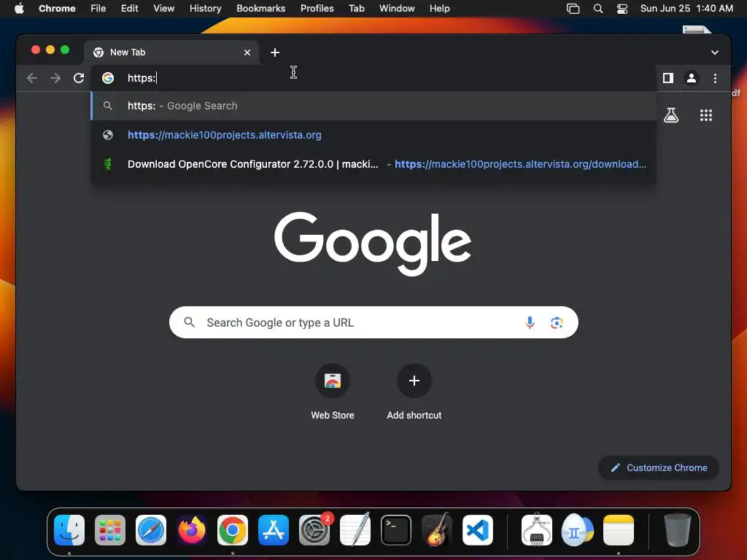Open Control Center in menu bar
747x560 pixels.
(x=622, y=9)
